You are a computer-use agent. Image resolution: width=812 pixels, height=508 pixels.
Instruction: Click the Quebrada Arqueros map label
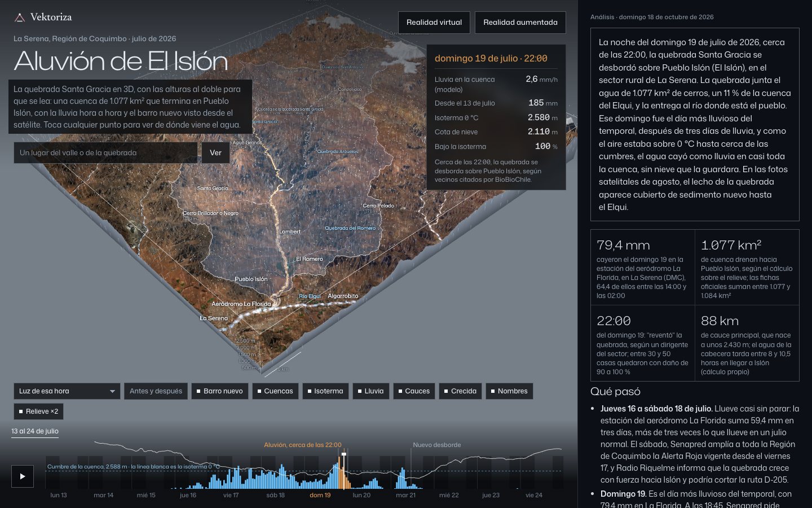pyautogui.click(x=338, y=151)
